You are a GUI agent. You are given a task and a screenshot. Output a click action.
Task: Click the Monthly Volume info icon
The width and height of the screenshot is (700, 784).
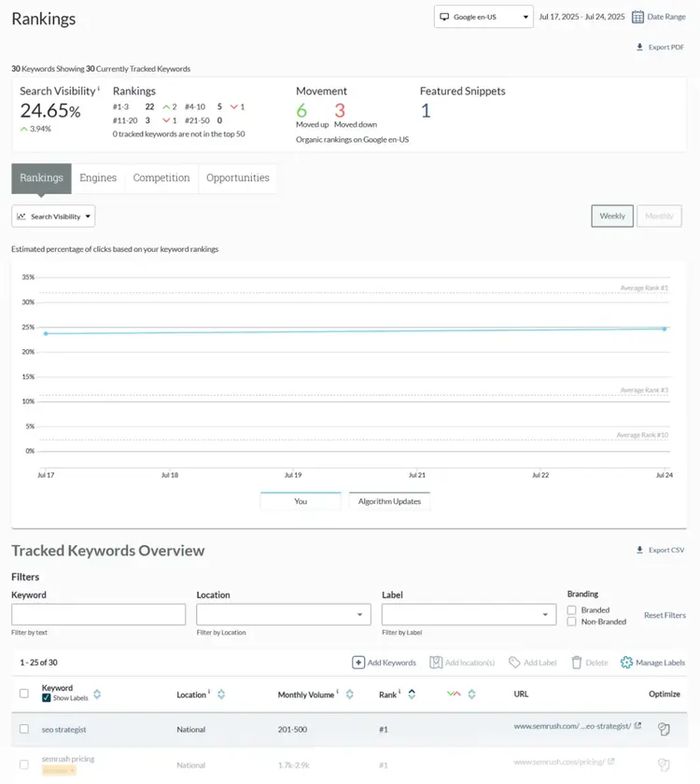(x=337, y=692)
